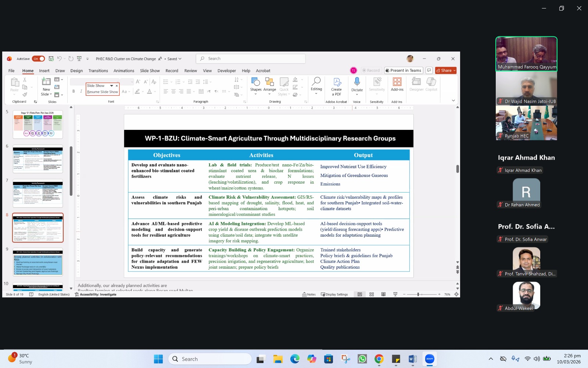Click Present in Teams button
The image size is (588, 368).
[x=404, y=71]
